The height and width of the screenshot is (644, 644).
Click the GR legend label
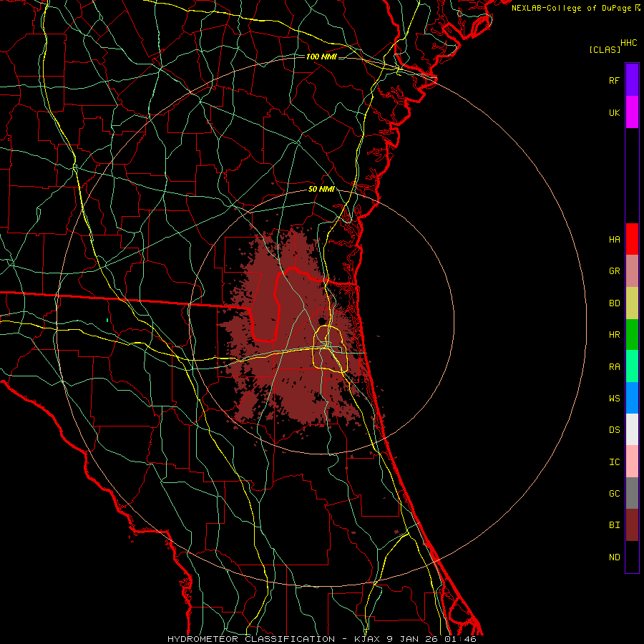click(614, 271)
